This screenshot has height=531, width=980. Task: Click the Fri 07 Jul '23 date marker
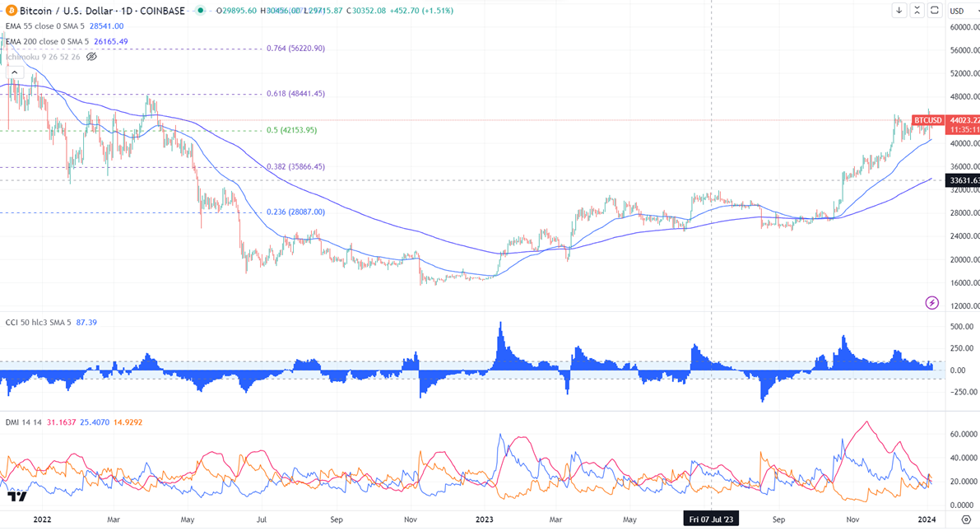click(x=711, y=519)
